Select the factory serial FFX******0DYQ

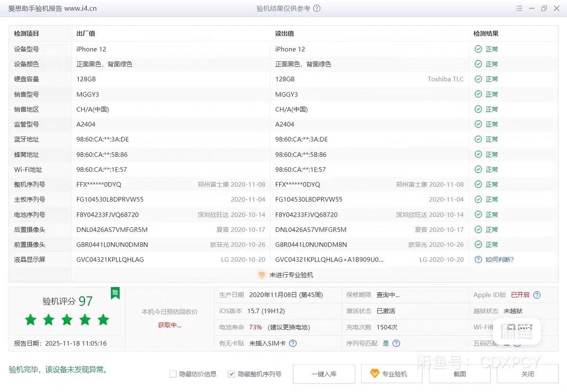99,185
